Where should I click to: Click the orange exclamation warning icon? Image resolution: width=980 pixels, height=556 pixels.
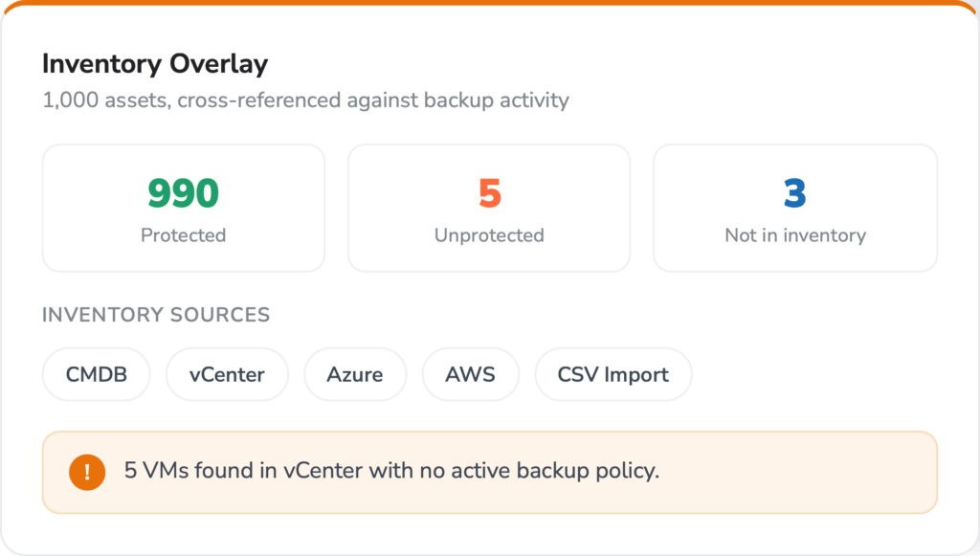click(x=87, y=472)
